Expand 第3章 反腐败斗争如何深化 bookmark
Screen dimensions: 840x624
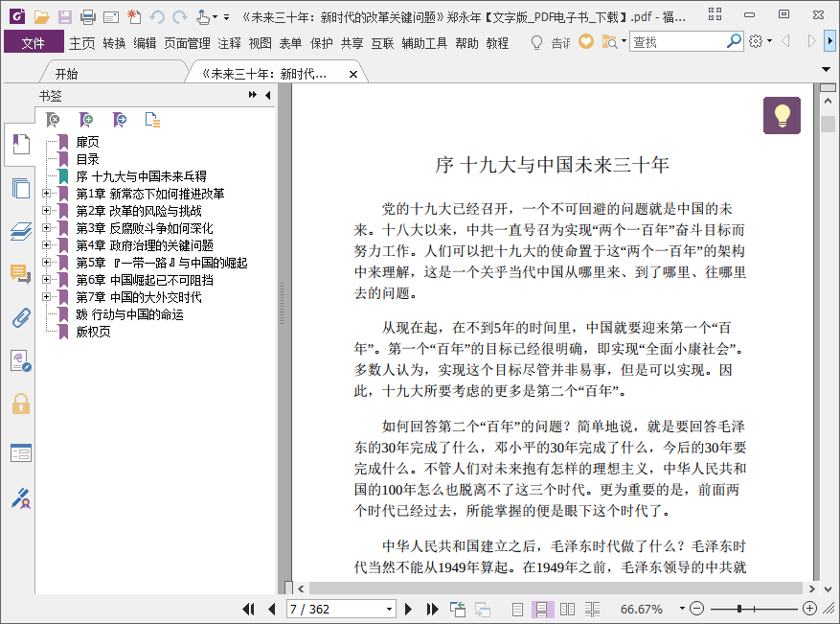(x=47, y=228)
